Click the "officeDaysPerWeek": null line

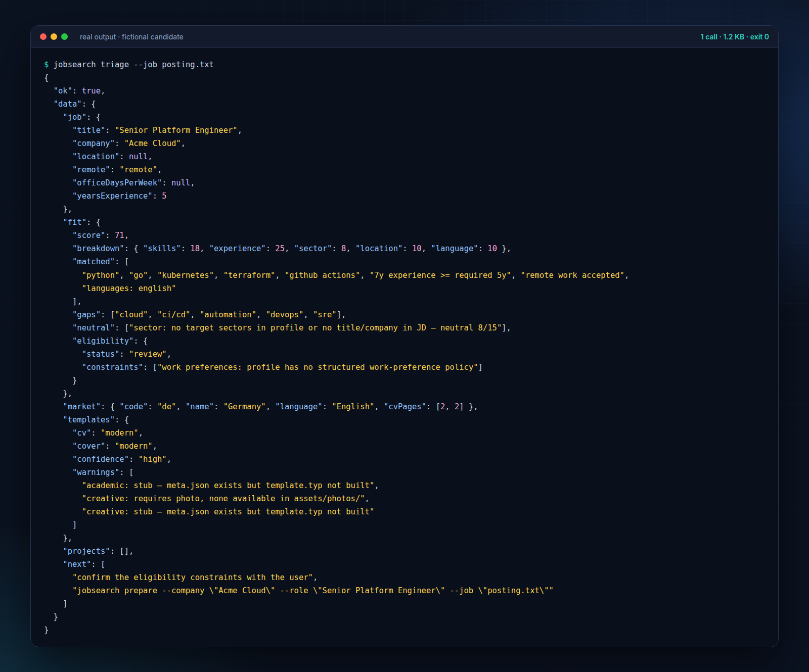click(133, 183)
